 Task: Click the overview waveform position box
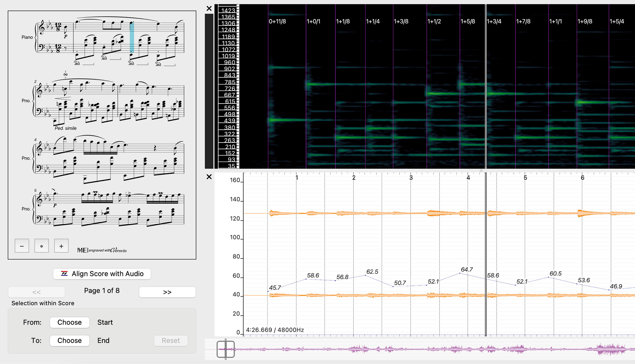pos(225,349)
